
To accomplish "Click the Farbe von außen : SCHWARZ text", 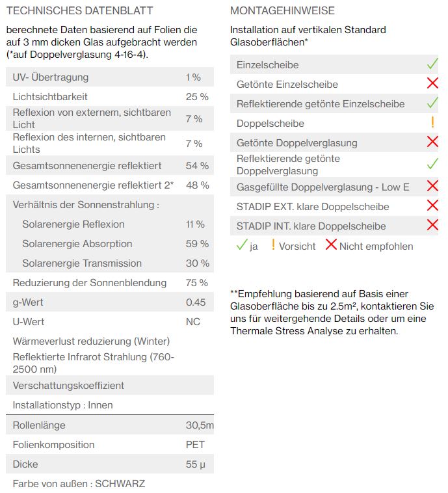I will 79,483.
